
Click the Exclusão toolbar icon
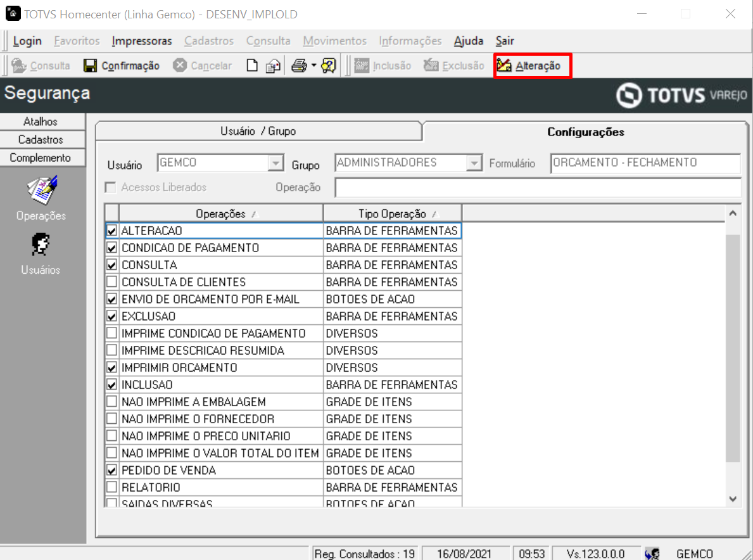click(x=431, y=65)
